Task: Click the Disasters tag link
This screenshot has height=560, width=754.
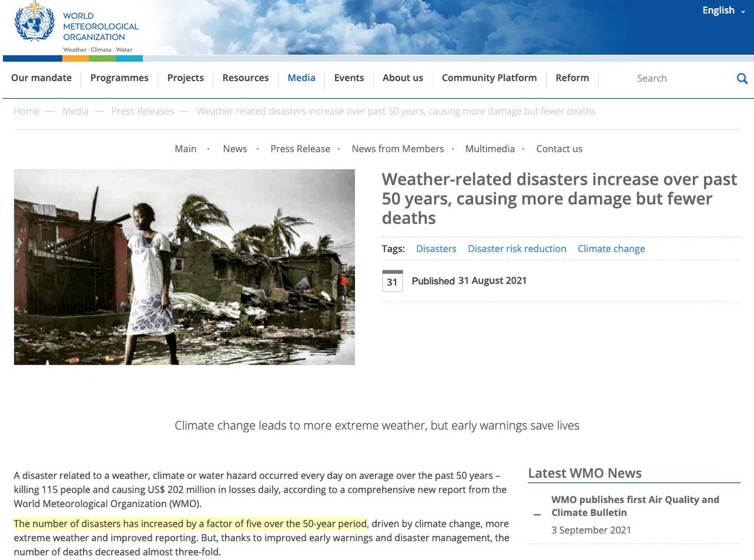Action: click(436, 249)
